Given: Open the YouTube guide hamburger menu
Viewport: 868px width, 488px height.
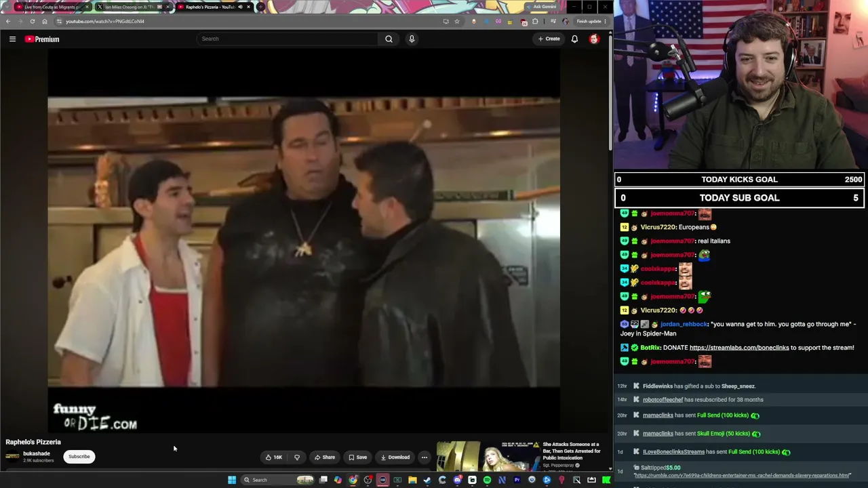Looking at the screenshot, I should pyautogui.click(x=12, y=39).
